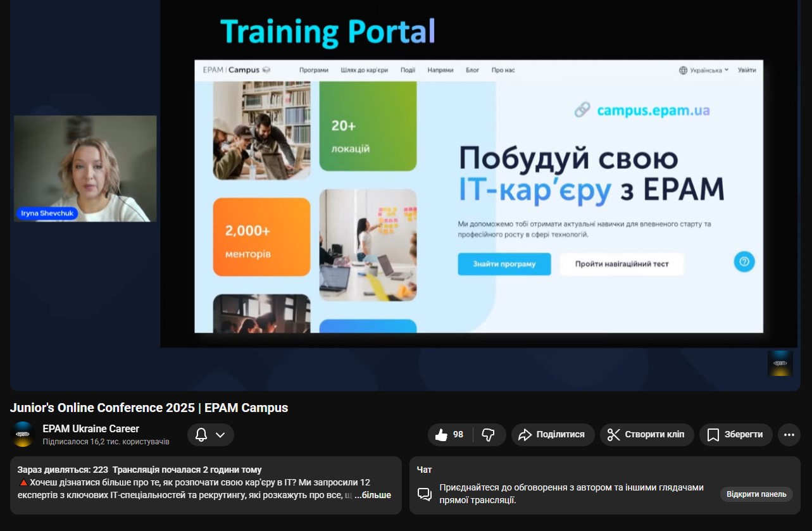Click the blue help question mark icon
This screenshot has width=812, height=531.
pos(744,261)
